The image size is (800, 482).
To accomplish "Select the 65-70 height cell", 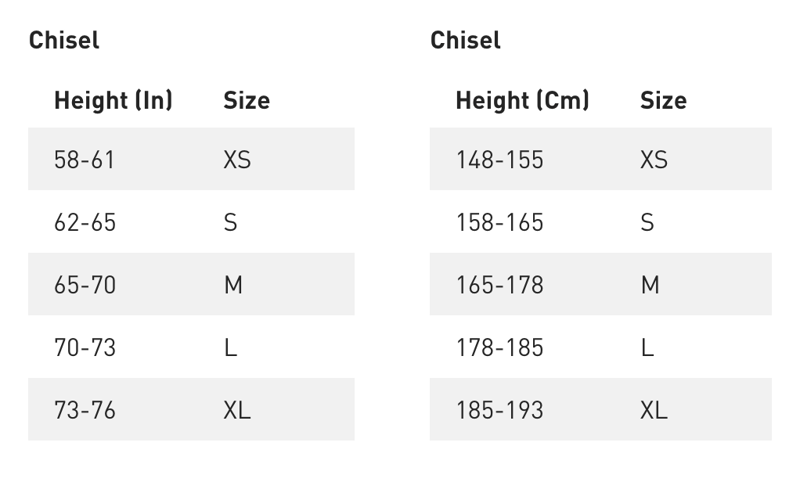I will pyautogui.click(x=85, y=285).
